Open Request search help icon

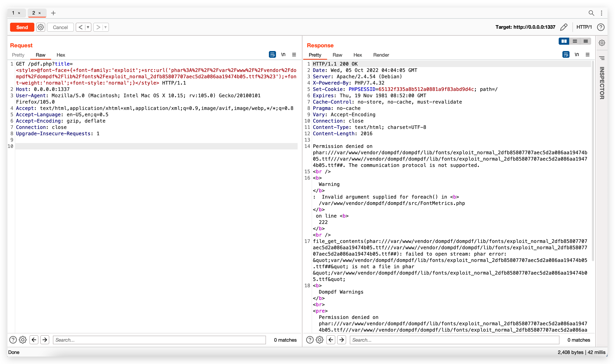13,340
